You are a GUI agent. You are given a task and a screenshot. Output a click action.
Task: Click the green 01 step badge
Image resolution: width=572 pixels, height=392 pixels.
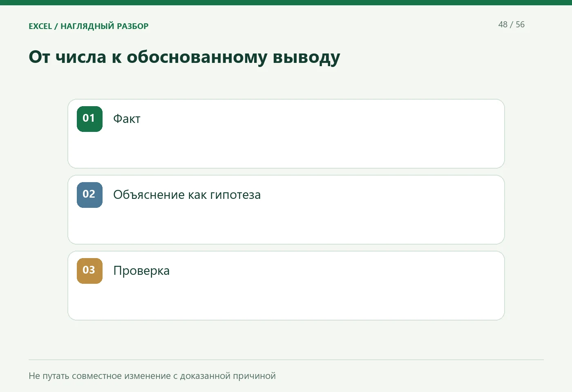click(89, 119)
